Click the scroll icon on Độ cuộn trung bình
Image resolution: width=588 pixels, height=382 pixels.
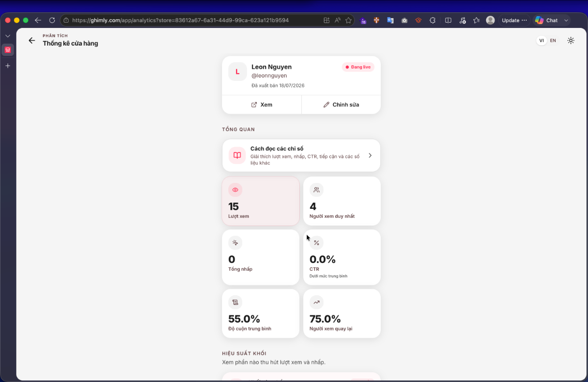235,302
